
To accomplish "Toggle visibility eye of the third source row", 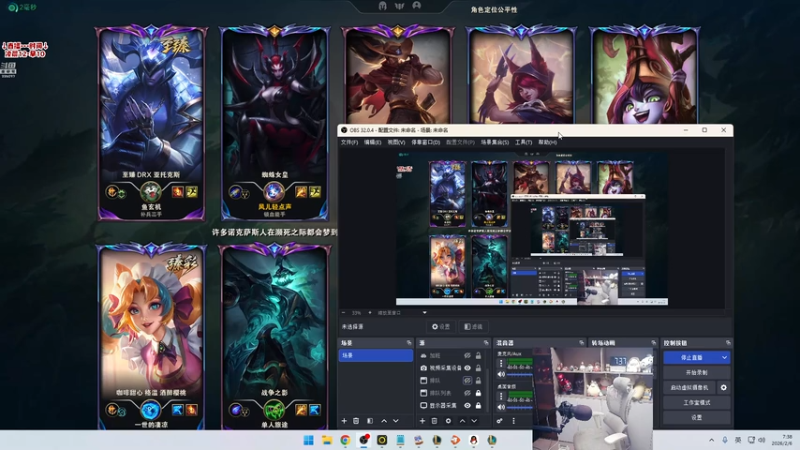I will tap(467, 381).
